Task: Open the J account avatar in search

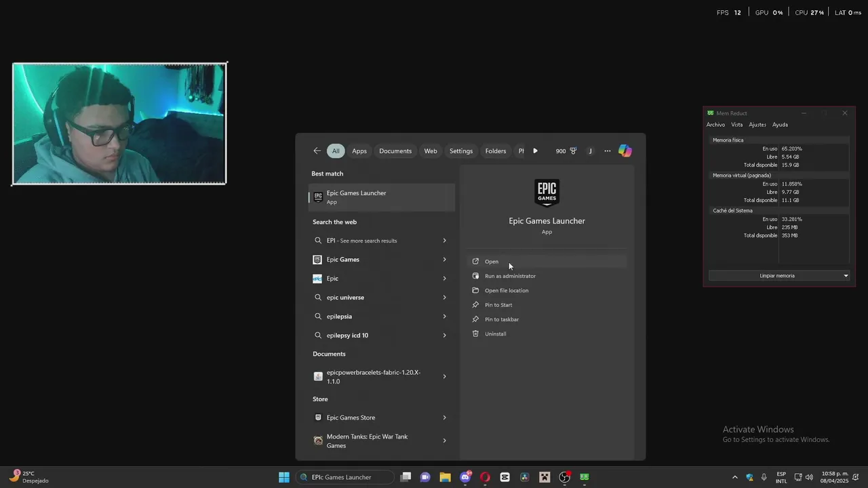Action: pyautogui.click(x=590, y=151)
